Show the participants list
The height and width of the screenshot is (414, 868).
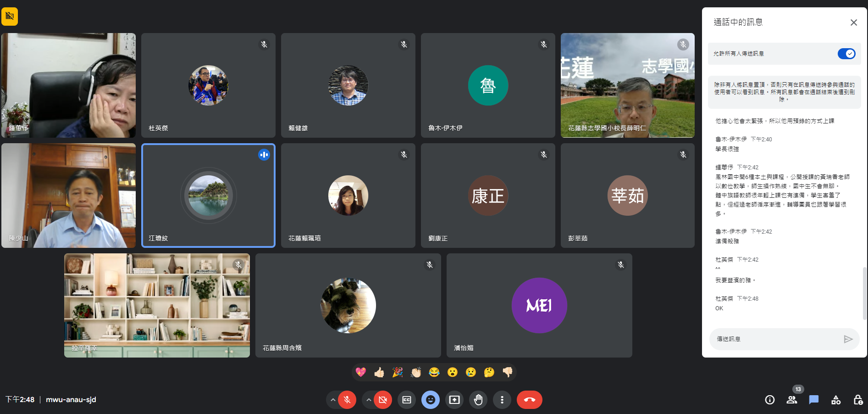point(792,400)
